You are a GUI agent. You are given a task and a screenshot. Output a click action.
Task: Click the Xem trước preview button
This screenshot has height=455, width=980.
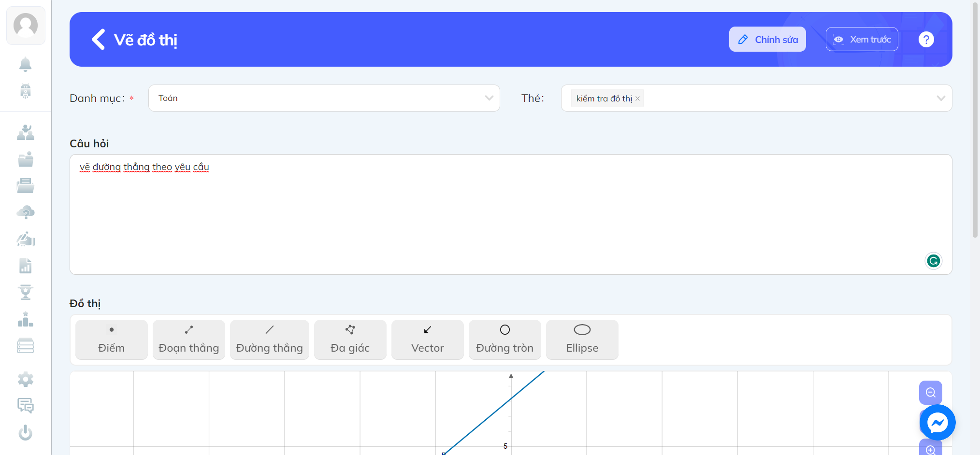click(x=862, y=39)
